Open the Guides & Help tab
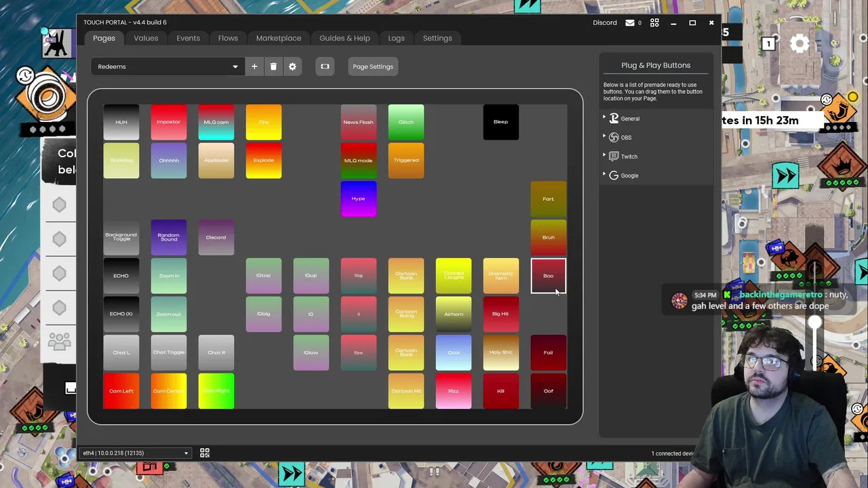Screen dimensions: 868x488 click(344, 38)
